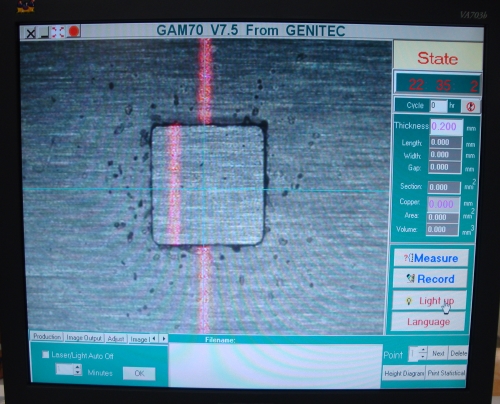500x404 pixels.
Task: Open the Height Diagram view
Action: [404, 373]
